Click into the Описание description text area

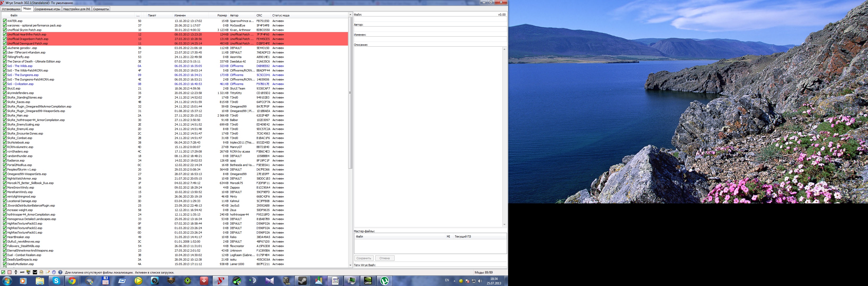tap(428, 137)
